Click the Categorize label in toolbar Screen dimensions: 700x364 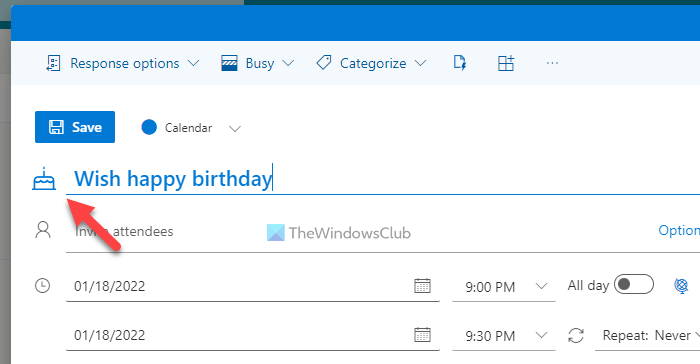(373, 63)
